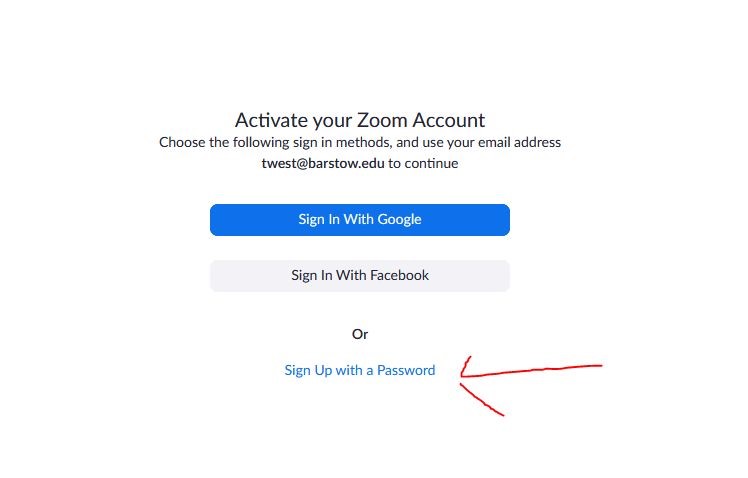Viewport: 748px width, 478px height.
Task: Click the word "Google" on the blue button
Action: click(x=399, y=220)
